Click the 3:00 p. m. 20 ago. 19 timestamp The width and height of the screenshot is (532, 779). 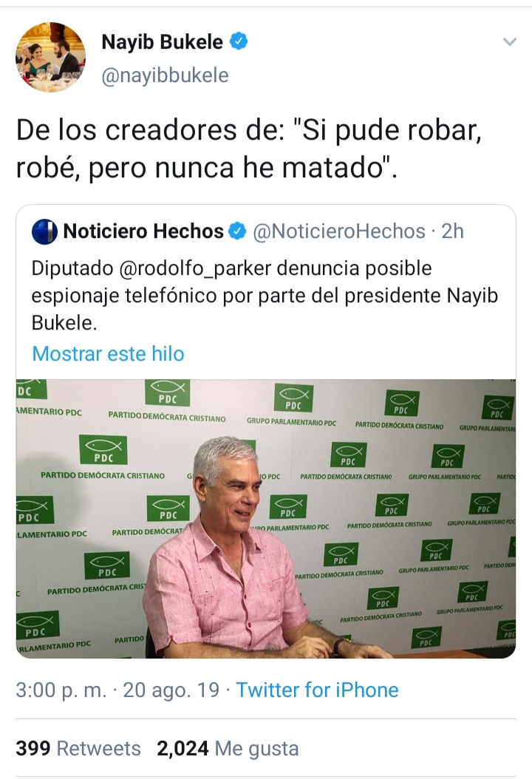pos(117,690)
